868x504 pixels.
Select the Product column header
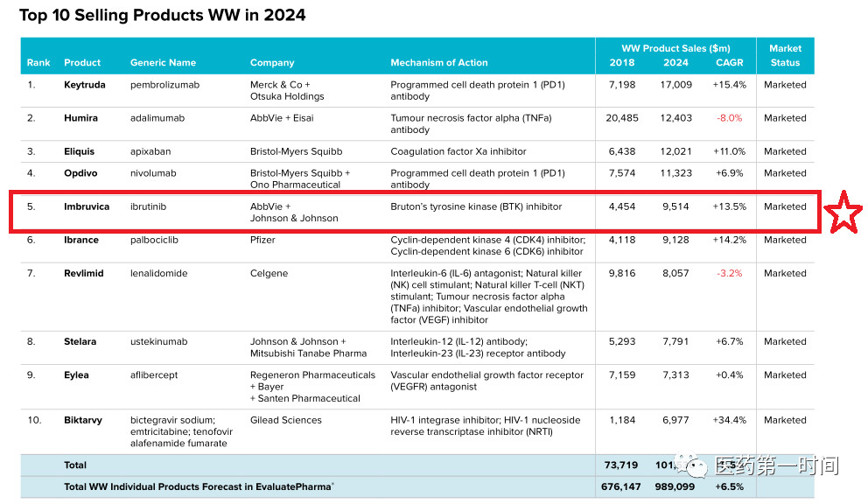click(x=82, y=63)
